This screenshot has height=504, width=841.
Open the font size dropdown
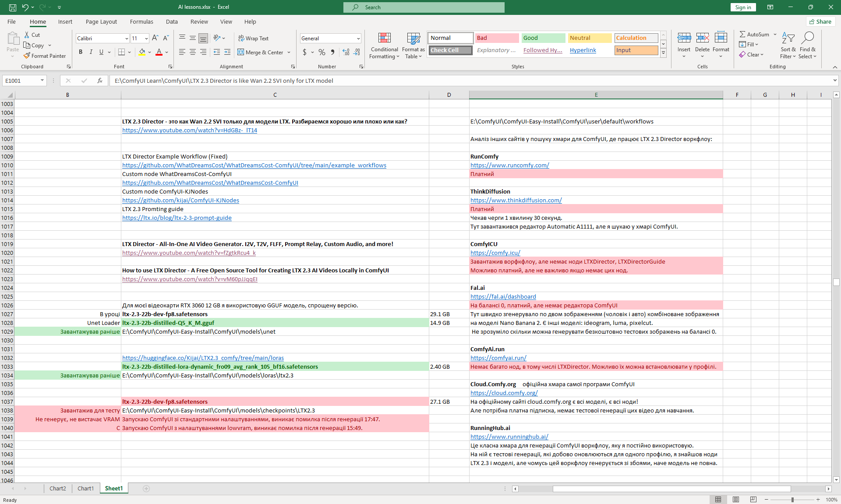146,39
